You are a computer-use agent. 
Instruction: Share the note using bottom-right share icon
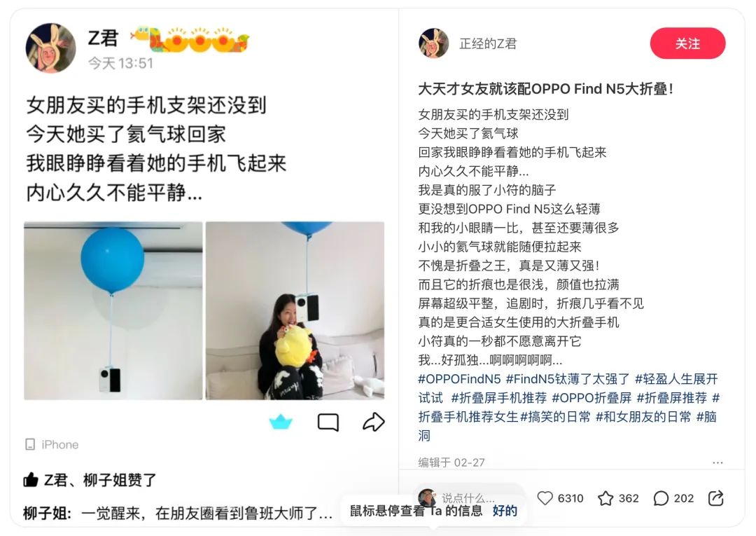point(716,498)
